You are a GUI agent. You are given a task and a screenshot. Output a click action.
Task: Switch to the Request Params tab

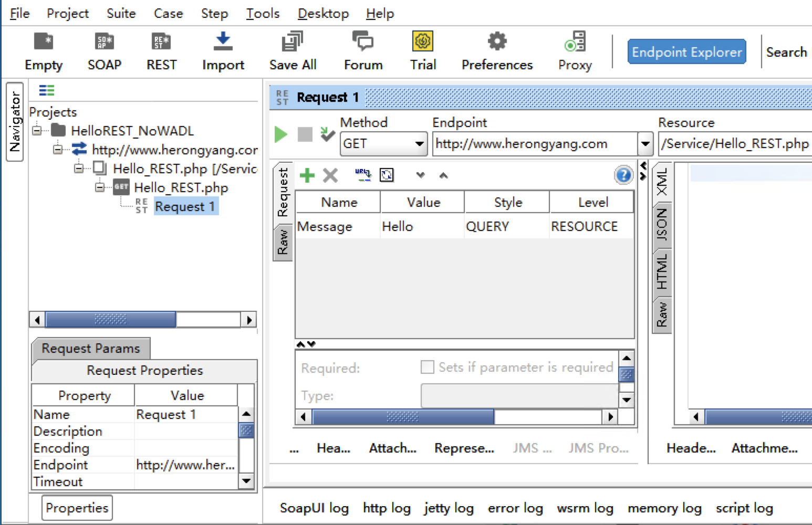pyautogui.click(x=90, y=348)
